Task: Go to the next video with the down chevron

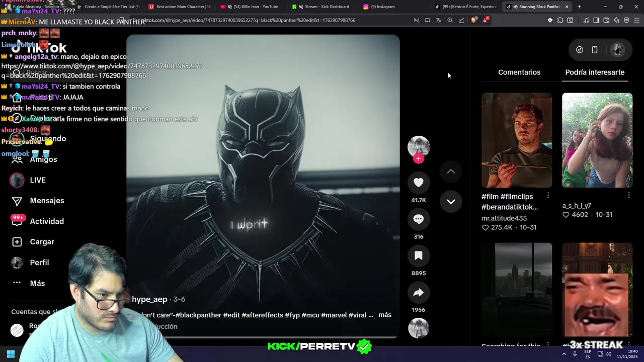Action: (x=451, y=202)
